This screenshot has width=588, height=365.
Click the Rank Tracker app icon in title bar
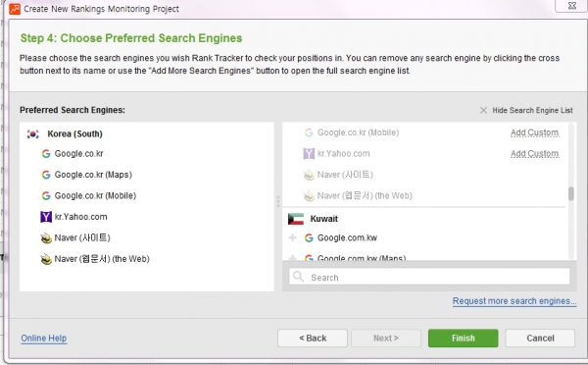[15, 8]
